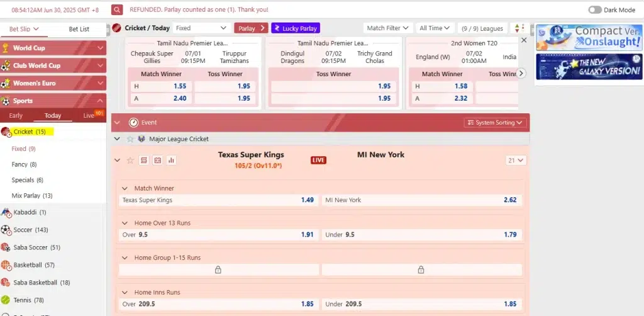Open the Specials (6) submenu item
This screenshot has height=316, width=644.
click(x=27, y=180)
